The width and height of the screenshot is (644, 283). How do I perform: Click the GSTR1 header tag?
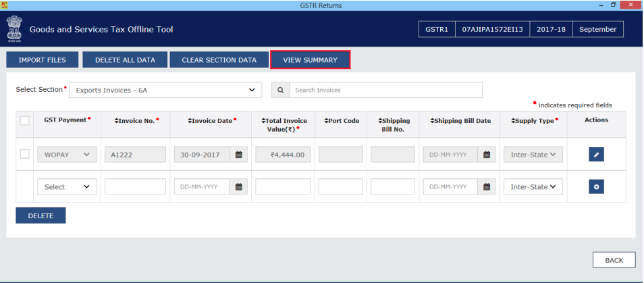[437, 30]
